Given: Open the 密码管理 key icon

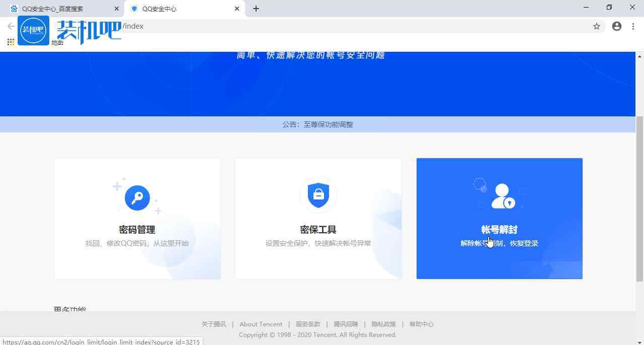Looking at the screenshot, I should coord(137,197).
